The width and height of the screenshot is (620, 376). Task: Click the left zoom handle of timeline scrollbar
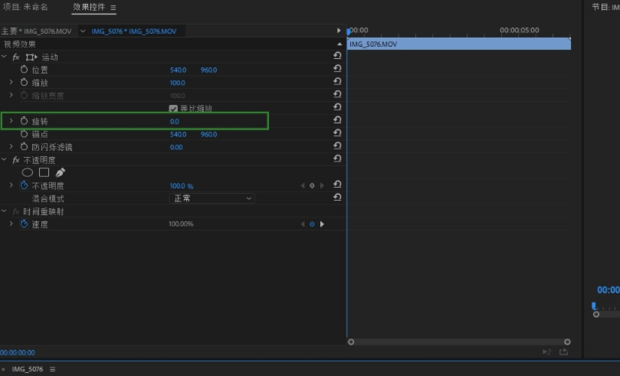pyautogui.click(x=351, y=342)
